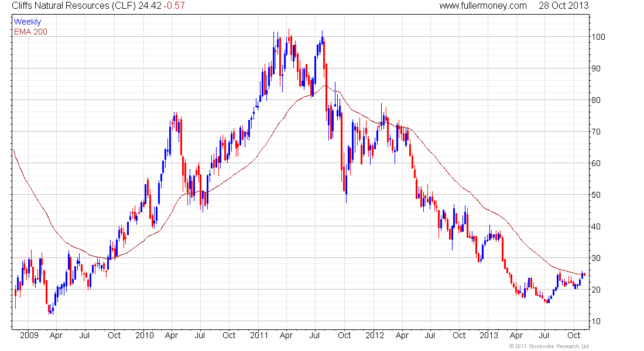Click the 'Oct' label before 2011

(x=229, y=335)
